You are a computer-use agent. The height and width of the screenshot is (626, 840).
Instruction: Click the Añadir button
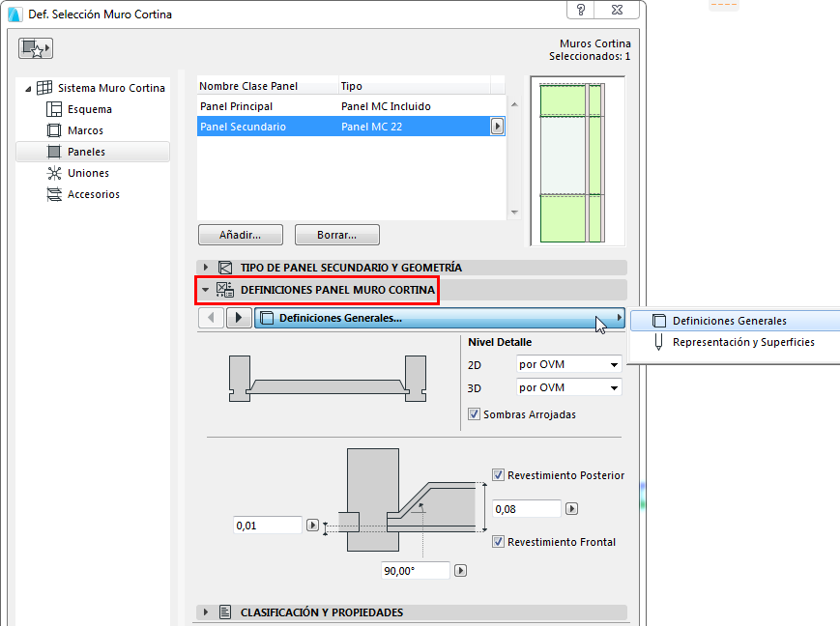pyautogui.click(x=240, y=234)
